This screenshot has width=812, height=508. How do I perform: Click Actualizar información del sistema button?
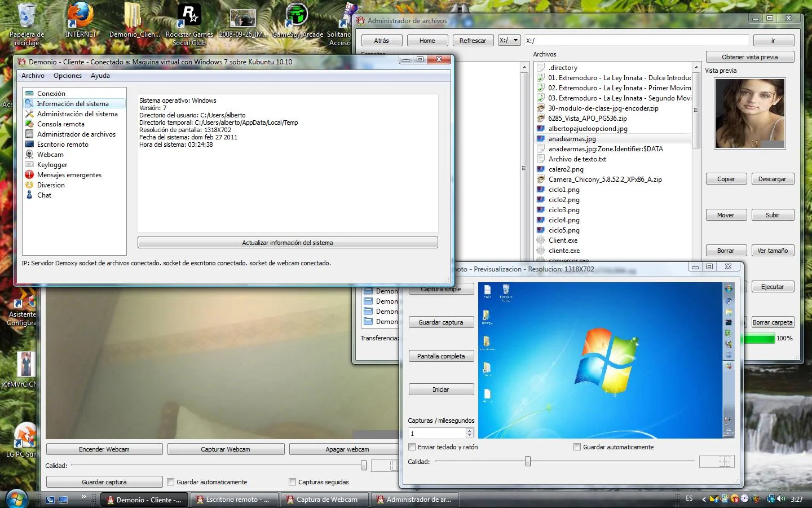[x=288, y=243]
